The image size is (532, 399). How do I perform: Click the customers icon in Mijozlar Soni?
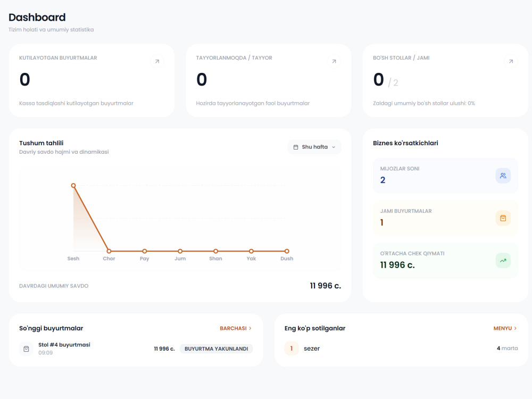click(503, 176)
